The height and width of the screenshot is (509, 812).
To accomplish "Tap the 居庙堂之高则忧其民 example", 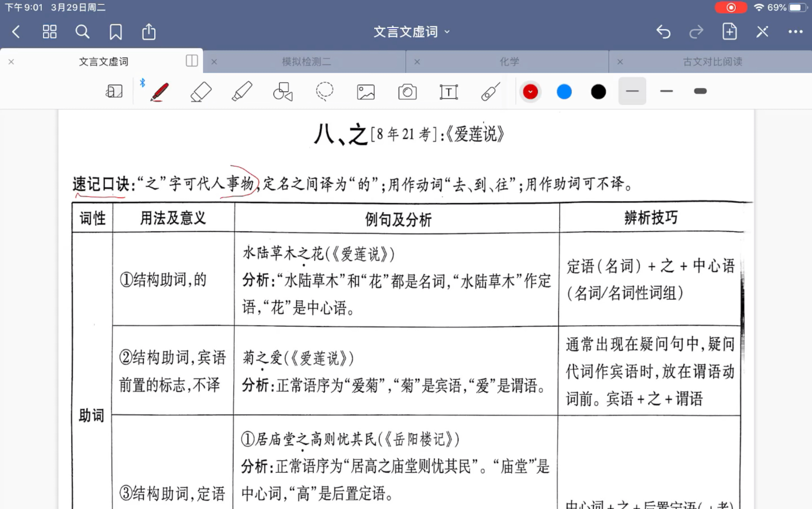I will click(x=350, y=439).
